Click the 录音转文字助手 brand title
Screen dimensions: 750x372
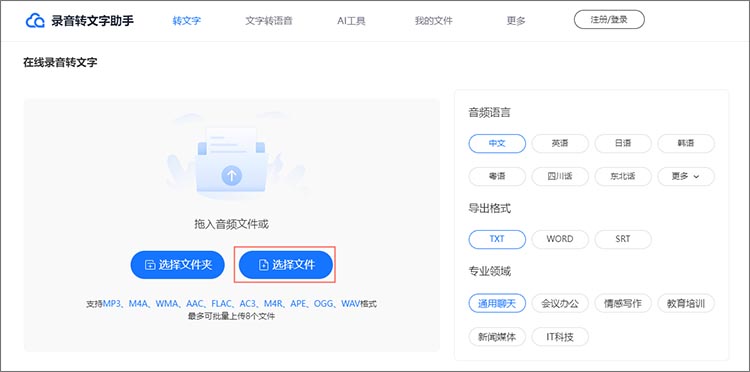[93, 21]
